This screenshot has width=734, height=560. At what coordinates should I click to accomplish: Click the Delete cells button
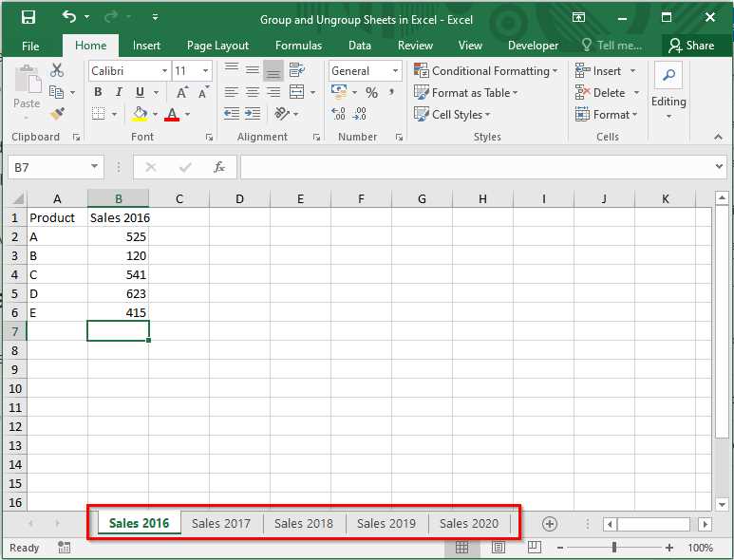pyautogui.click(x=600, y=93)
